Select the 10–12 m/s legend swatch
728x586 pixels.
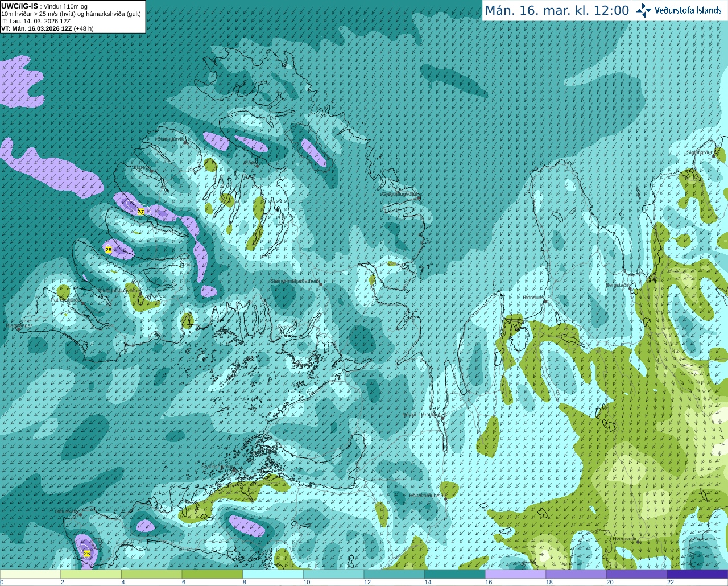click(333, 574)
